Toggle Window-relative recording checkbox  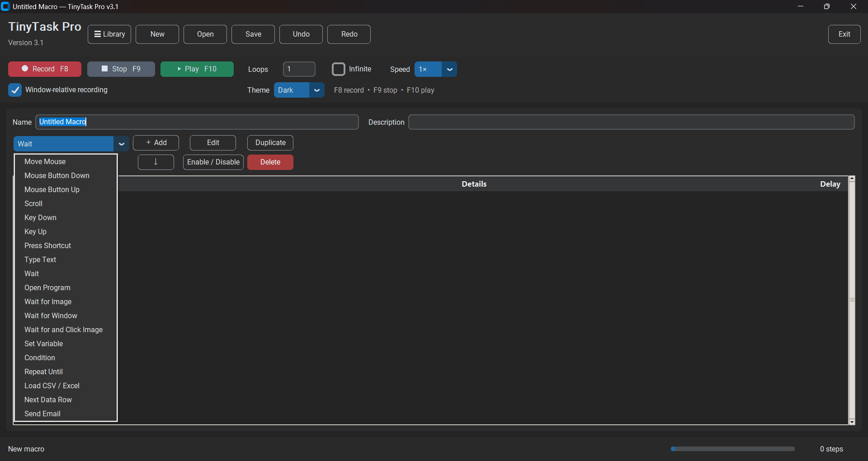(x=15, y=90)
